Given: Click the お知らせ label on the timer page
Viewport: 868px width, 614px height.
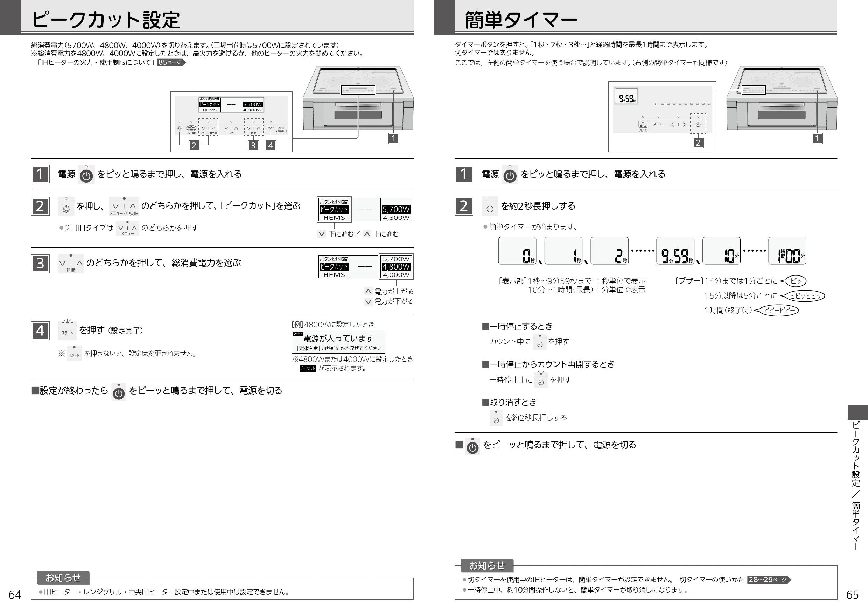Looking at the screenshot, I should coord(487,566).
